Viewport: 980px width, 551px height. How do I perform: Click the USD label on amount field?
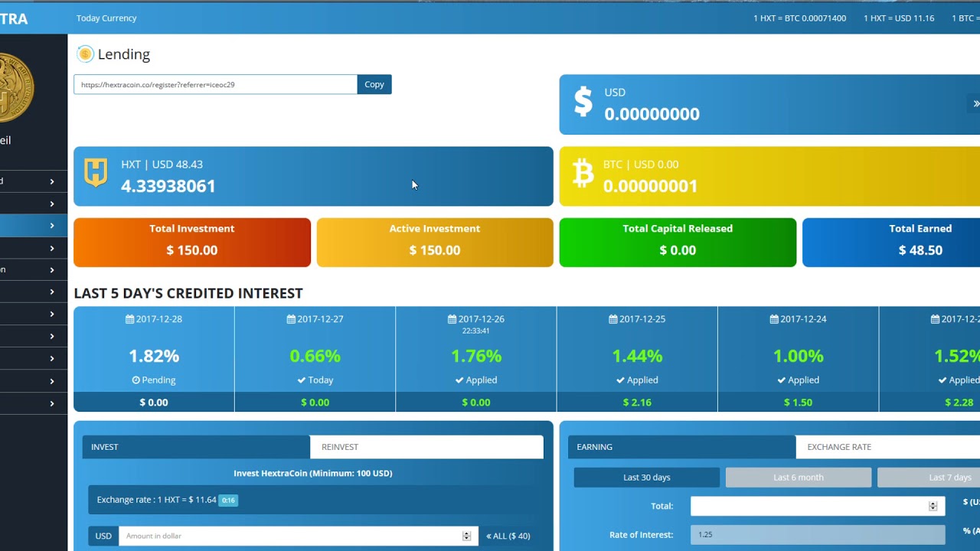(x=103, y=536)
